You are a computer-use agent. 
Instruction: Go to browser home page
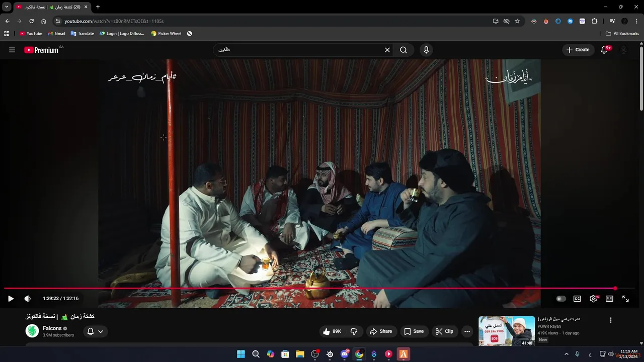tap(44, 21)
